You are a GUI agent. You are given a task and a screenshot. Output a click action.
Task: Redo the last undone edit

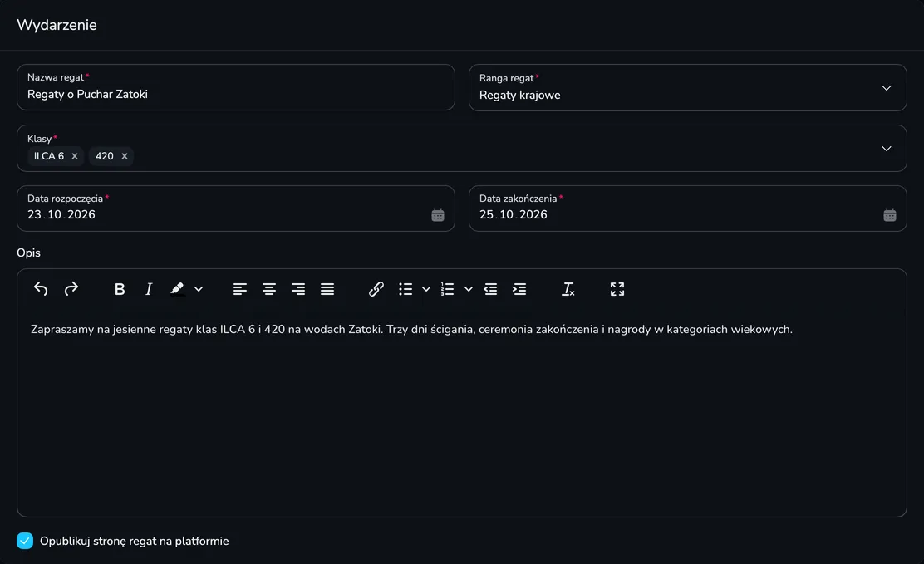coord(71,289)
